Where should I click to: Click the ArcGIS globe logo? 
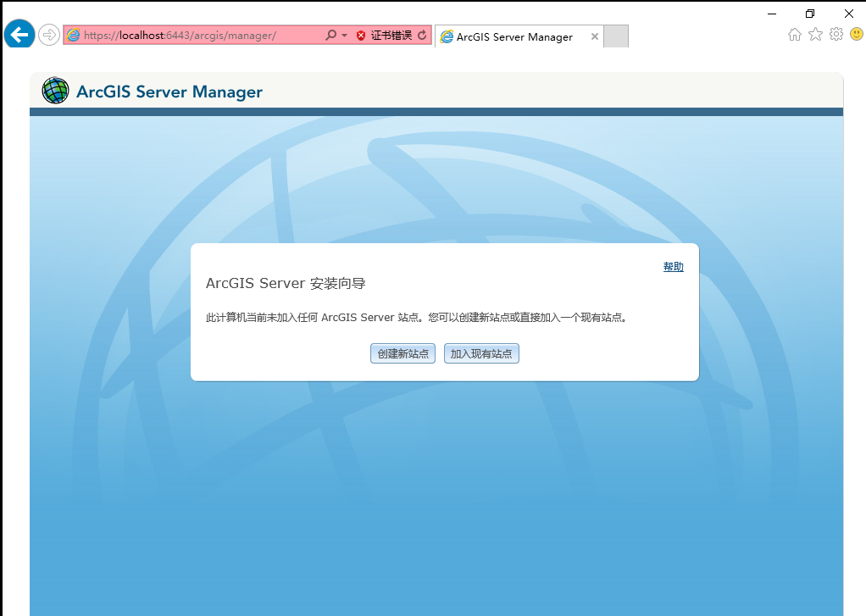click(55, 91)
